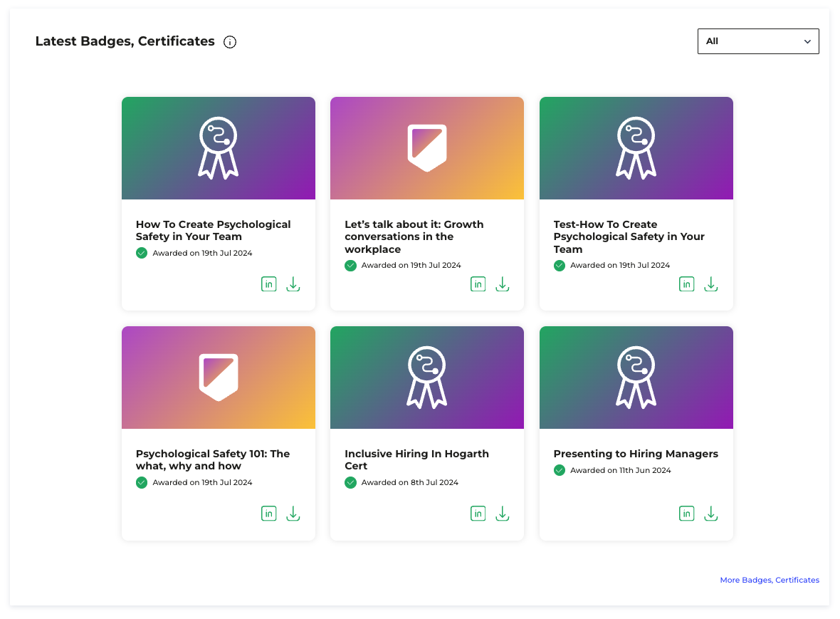
Task: Click the Presenting to Hiring Managers banner
Action: pos(636,378)
